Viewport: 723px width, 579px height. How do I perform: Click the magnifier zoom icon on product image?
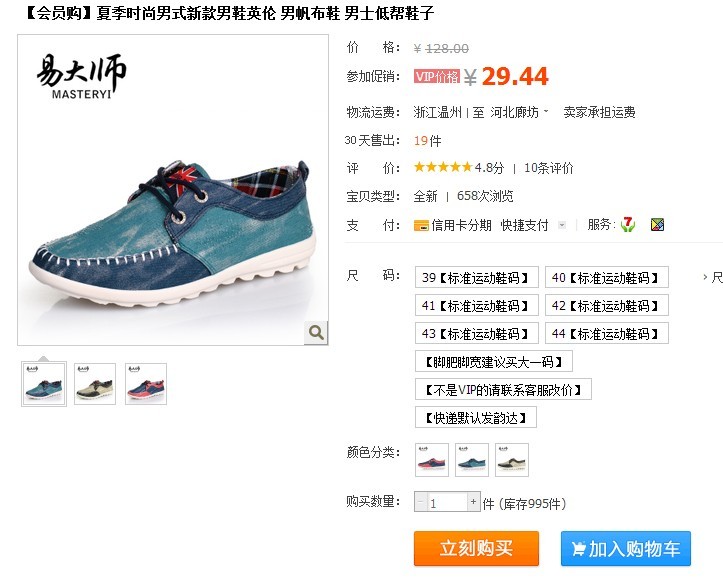[x=316, y=332]
